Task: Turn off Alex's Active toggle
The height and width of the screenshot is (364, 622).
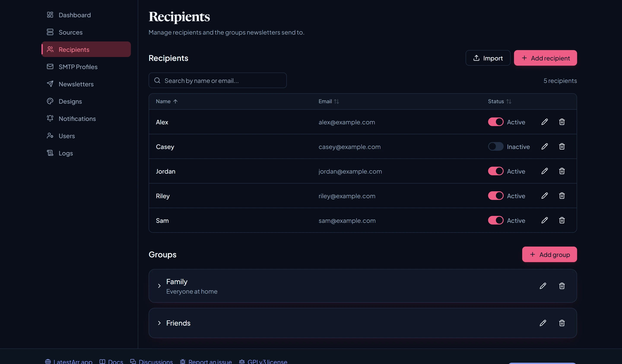Action: (x=496, y=122)
